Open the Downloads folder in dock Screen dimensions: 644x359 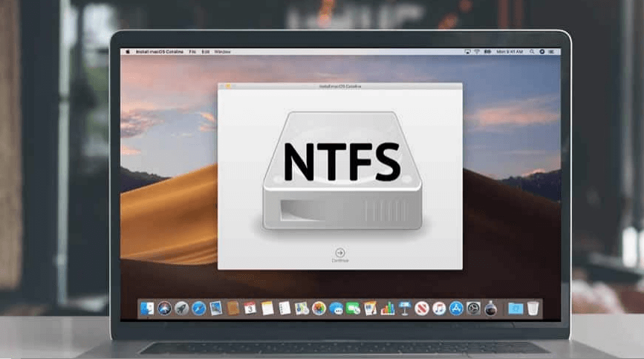515,308
